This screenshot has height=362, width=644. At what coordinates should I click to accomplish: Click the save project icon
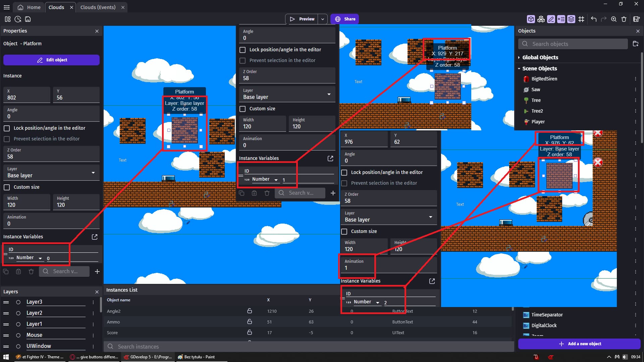coord(28,19)
